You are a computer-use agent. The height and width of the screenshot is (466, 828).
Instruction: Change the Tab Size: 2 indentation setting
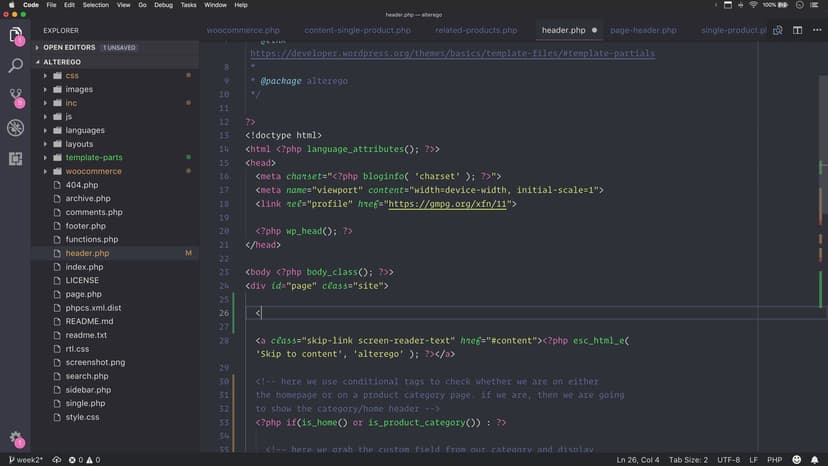[x=689, y=459]
